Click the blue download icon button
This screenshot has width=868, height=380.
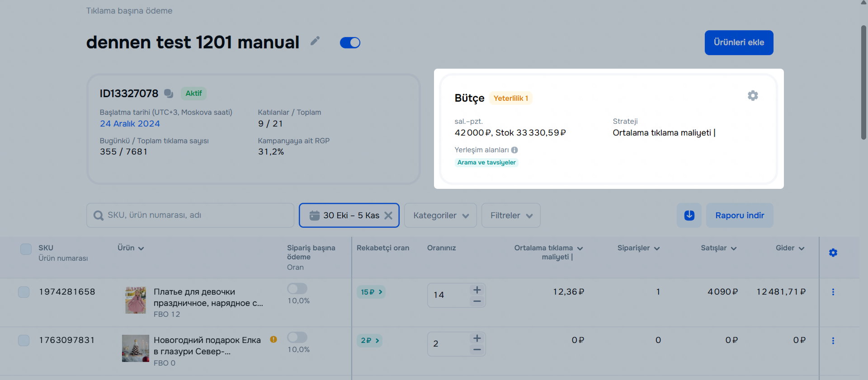pos(689,216)
